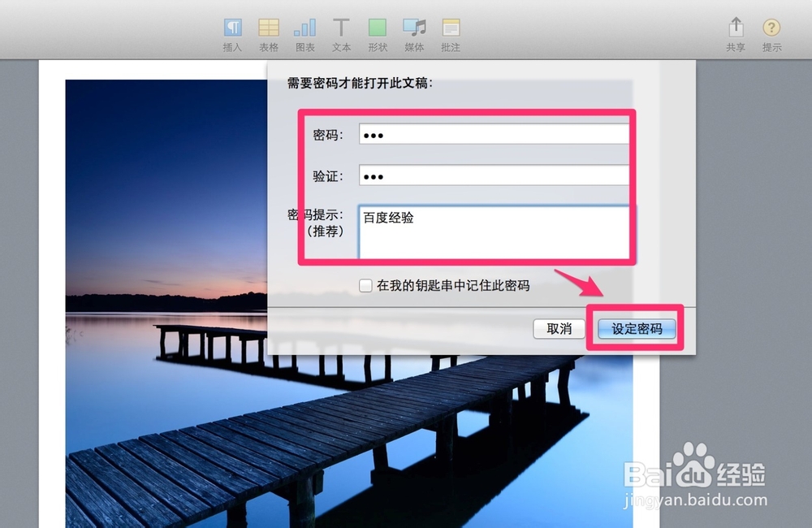This screenshot has height=528, width=812.
Task: Focus the 密码 password input field
Action: coord(494,135)
